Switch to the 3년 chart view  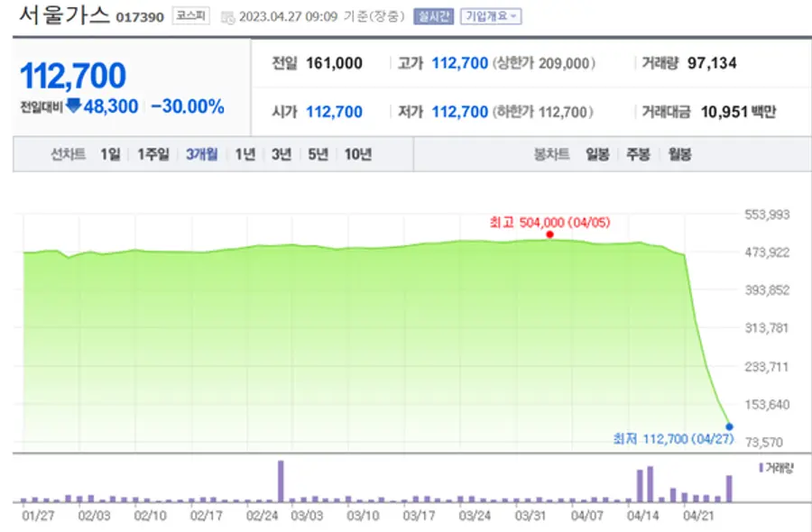(x=281, y=154)
